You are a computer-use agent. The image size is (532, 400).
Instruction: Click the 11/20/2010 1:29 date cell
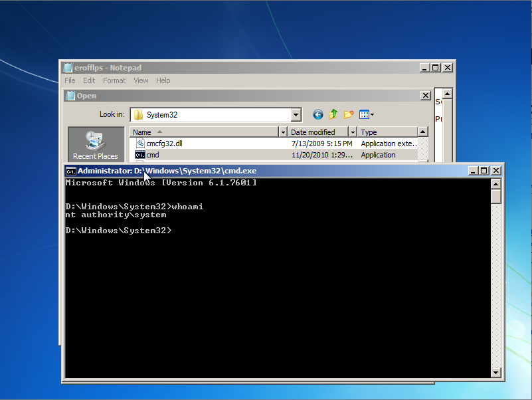click(322, 155)
